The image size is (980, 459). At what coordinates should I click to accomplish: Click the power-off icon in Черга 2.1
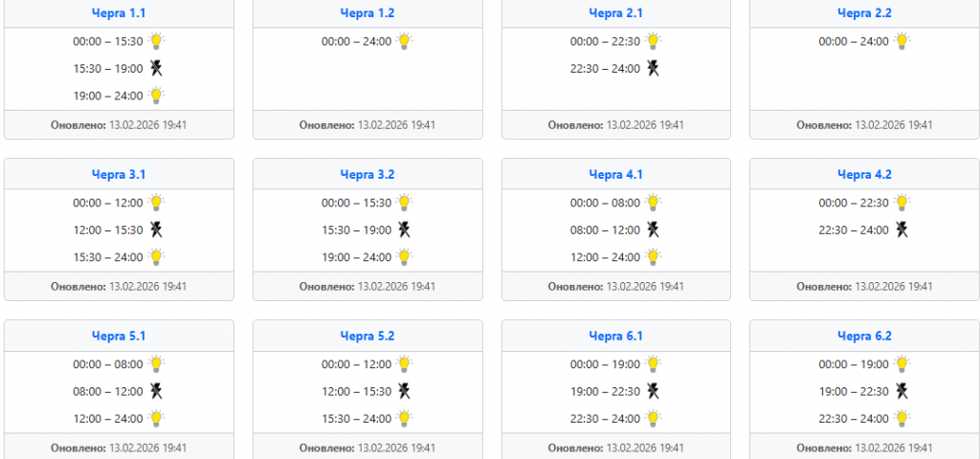click(x=653, y=68)
